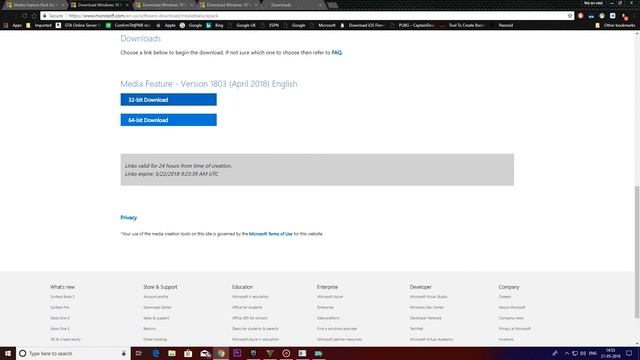Open the Apps shortcut in bookmarks bar

coord(12,25)
